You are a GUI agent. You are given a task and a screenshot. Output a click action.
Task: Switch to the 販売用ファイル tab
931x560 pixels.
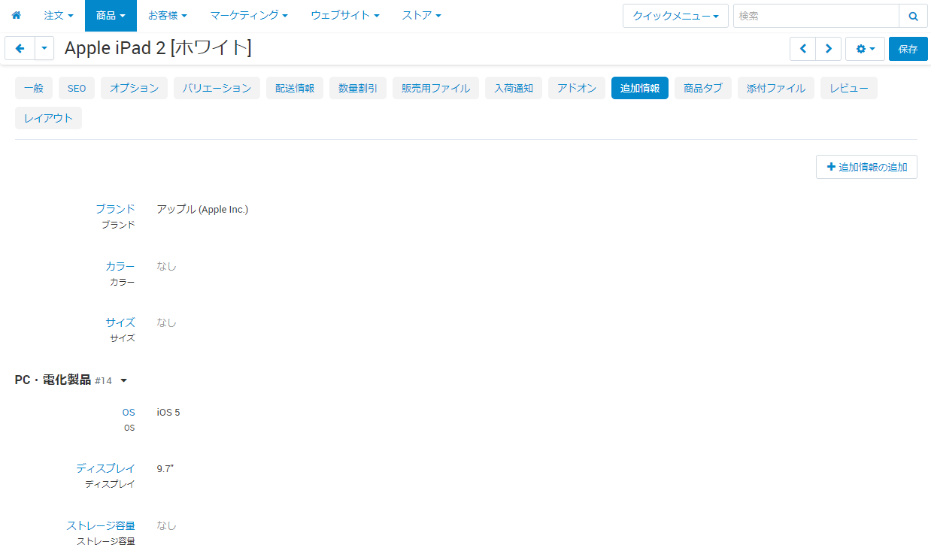tap(435, 88)
